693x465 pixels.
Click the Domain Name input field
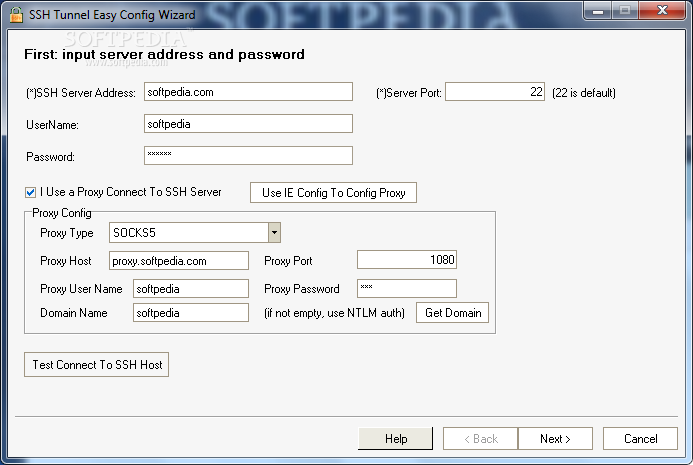(191, 313)
